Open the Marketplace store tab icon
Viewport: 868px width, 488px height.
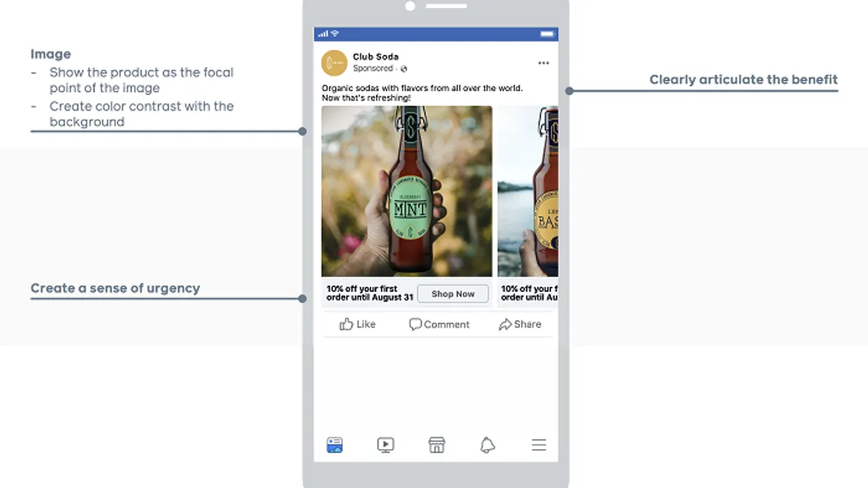(x=437, y=445)
